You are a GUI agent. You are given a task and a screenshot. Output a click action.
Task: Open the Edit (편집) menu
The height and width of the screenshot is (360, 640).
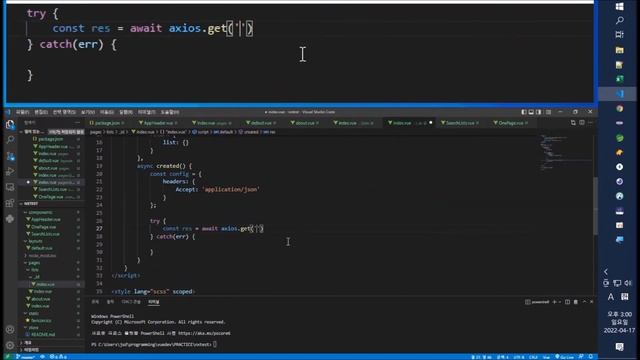tap(41, 112)
